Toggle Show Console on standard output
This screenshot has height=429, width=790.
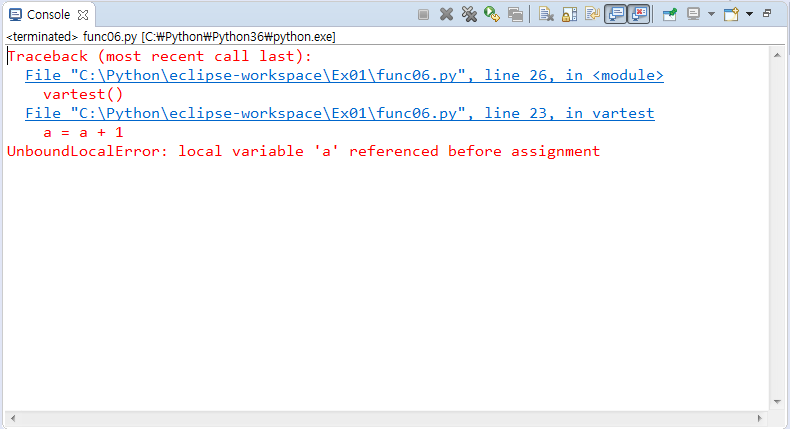coord(616,14)
